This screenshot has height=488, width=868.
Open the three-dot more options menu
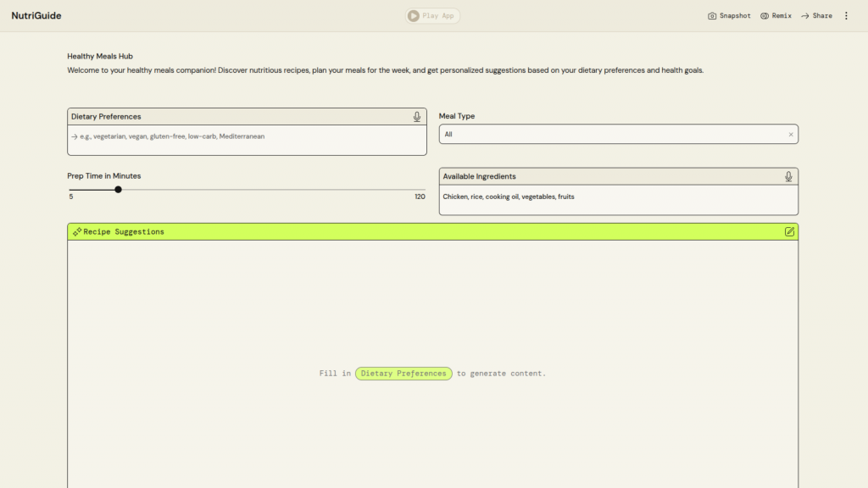(846, 16)
